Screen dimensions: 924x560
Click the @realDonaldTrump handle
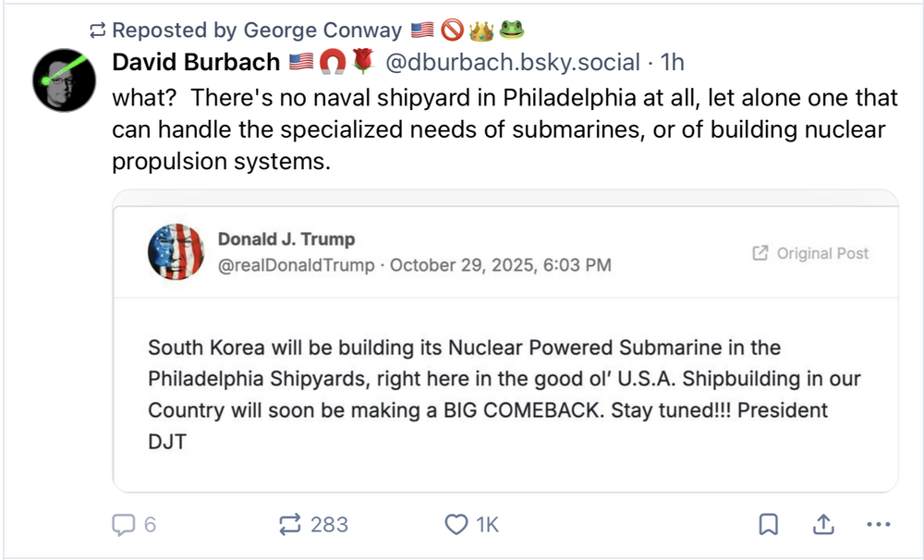pyautogui.click(x=297, y=265)
